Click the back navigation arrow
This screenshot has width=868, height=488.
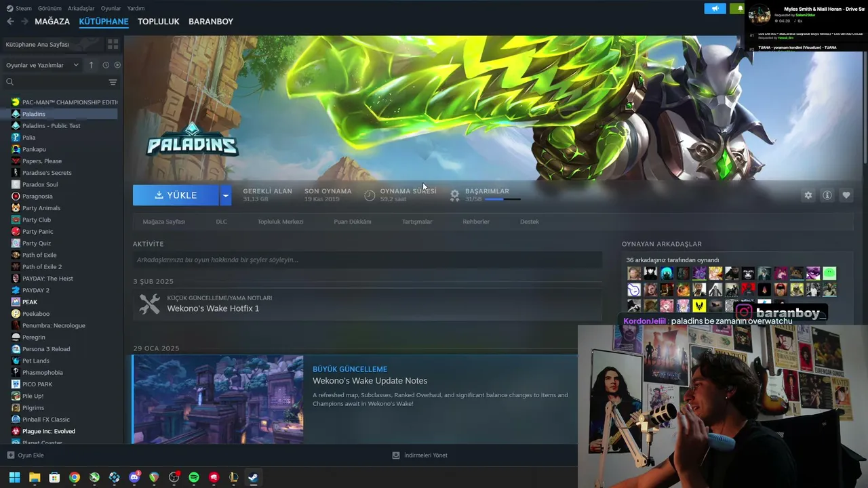10,22
